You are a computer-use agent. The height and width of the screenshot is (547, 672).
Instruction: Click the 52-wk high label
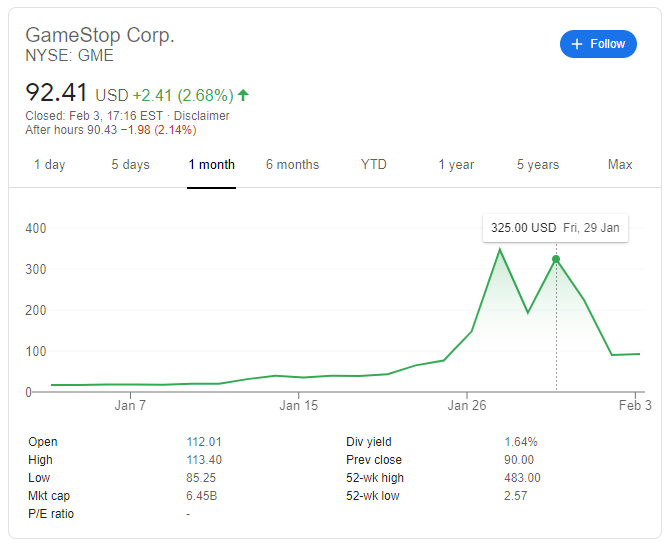click(375, 478)
